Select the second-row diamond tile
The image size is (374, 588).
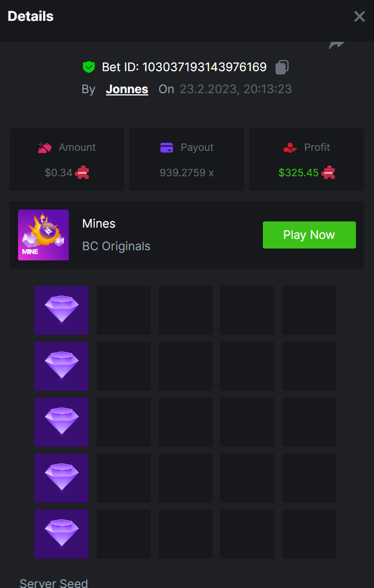(x=61, y=366)
